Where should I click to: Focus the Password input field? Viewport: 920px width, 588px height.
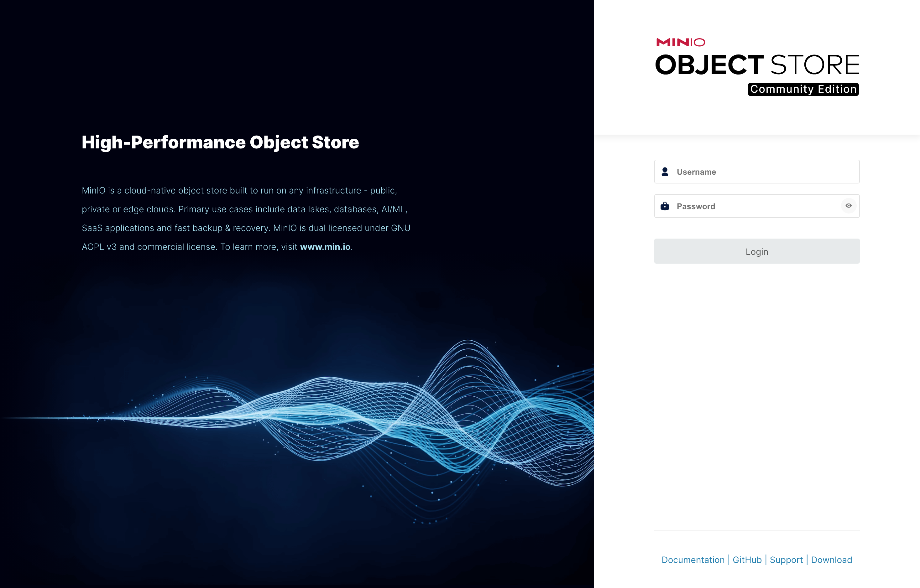(x=757, y=206)
